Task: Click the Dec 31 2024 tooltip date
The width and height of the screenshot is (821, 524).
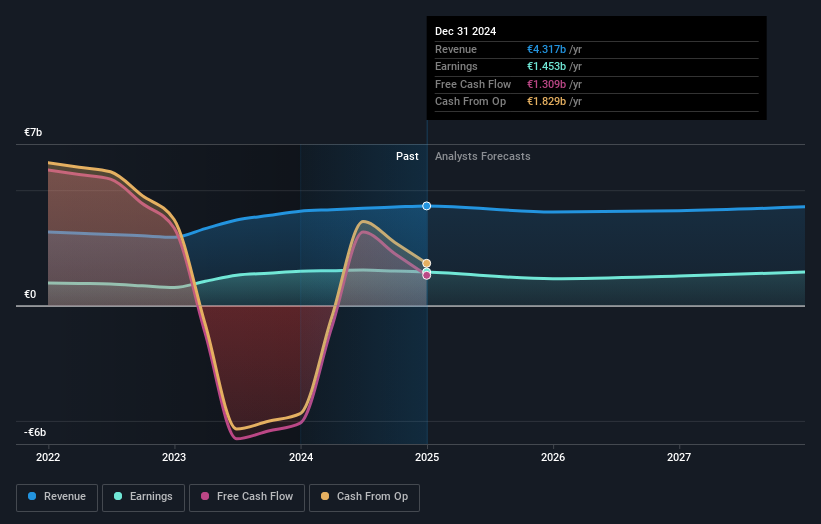Action: 465,31
